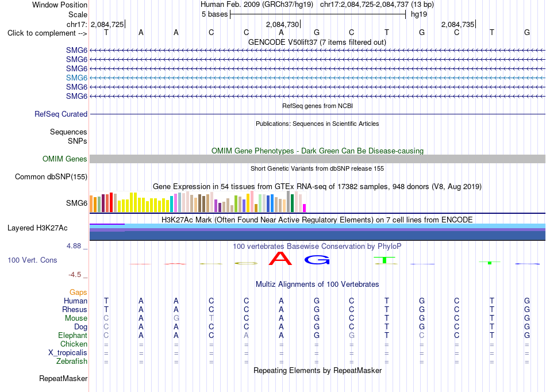Click the Common dbSNP(155) label

coord(51,176)
